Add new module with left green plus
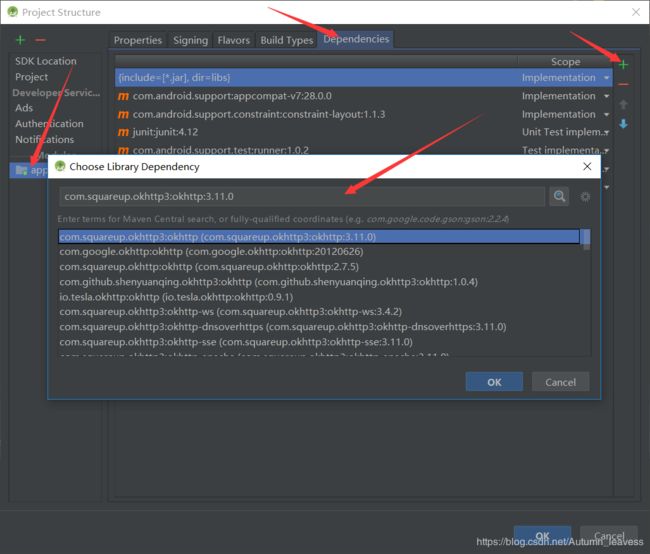 pyautogui.click(x=20, y=40)
